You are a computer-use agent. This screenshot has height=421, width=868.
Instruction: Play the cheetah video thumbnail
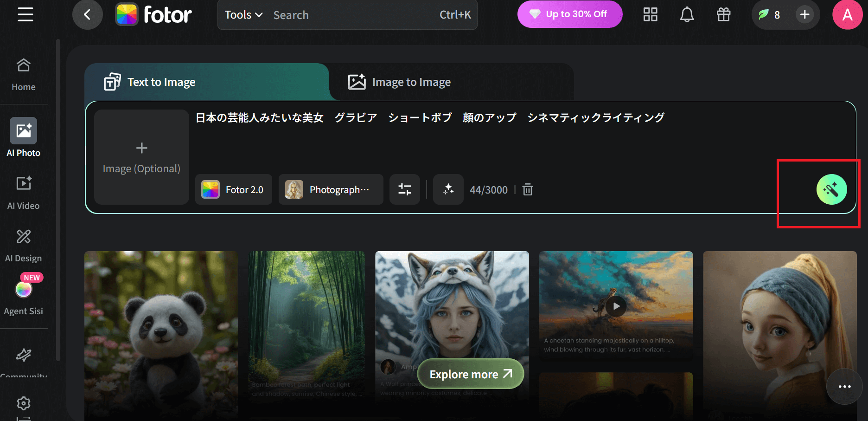616,306
